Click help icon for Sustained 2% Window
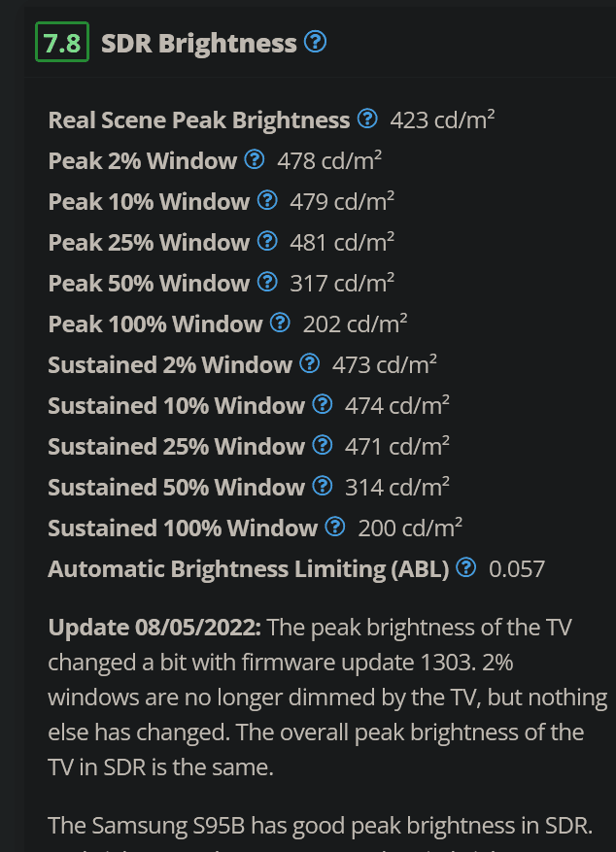 click(x=310, y=363)
